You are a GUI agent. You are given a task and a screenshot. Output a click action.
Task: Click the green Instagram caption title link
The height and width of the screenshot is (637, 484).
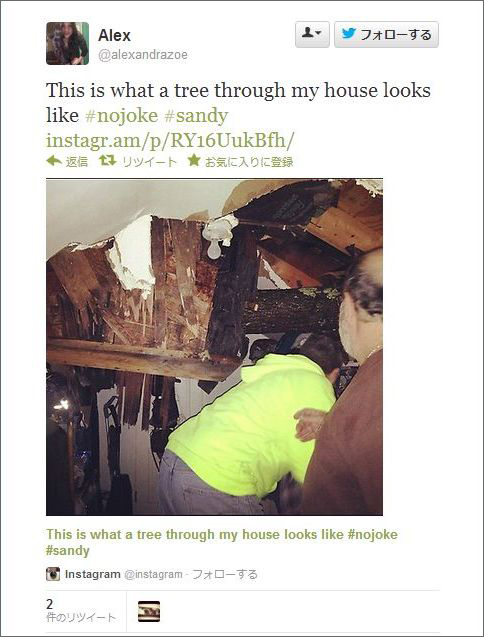(x=221, y=542)
